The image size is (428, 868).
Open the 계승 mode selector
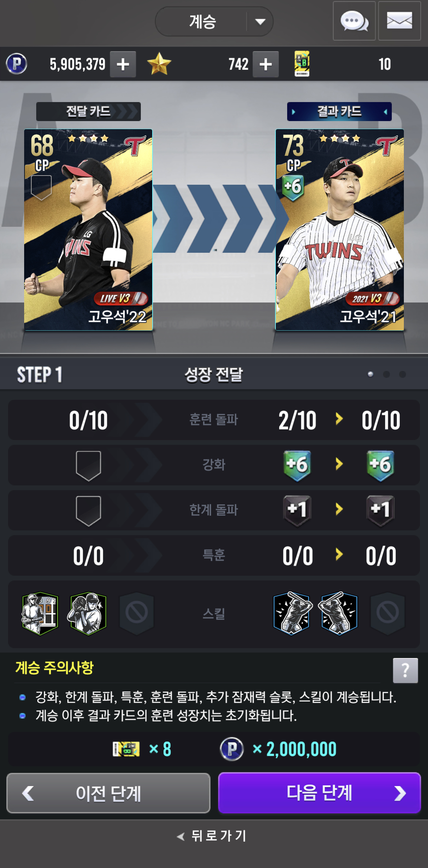tap(214, 22)
